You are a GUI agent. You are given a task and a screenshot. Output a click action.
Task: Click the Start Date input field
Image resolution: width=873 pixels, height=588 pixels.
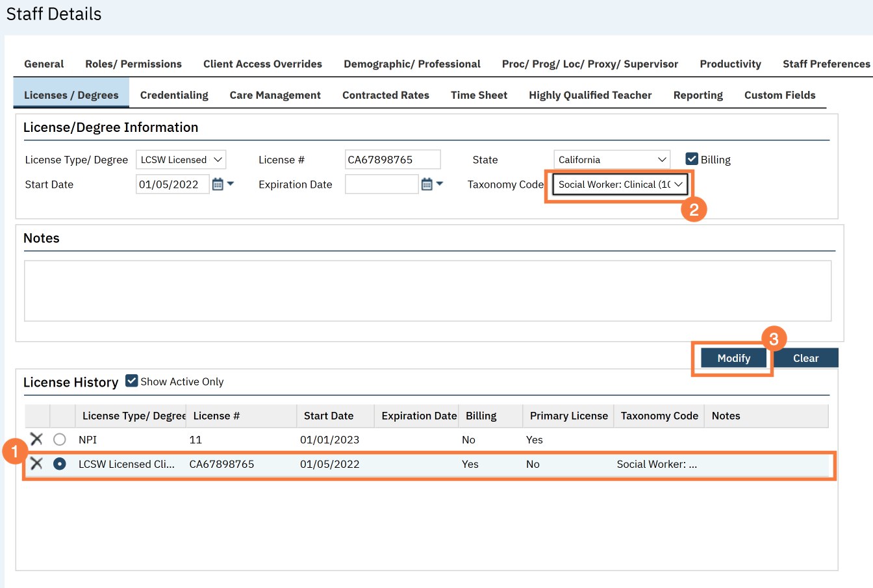click(x=173, y=185)
